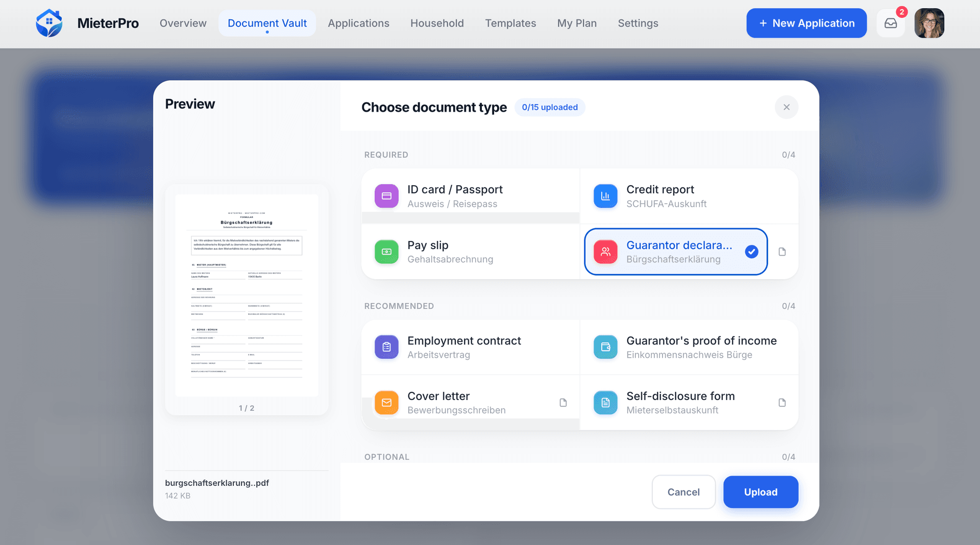The height and width of the screenshot is (545, 980).
Task: Click the MieterPro house logo icon
Action: coord(49,23)
